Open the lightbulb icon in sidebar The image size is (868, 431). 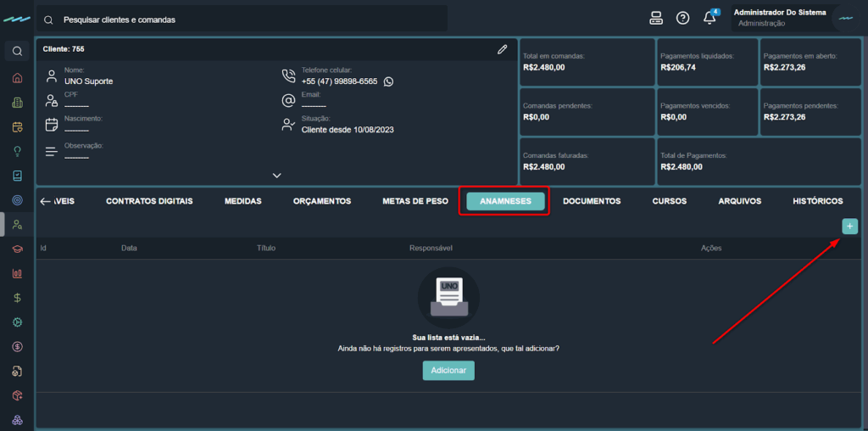[17, 151]
